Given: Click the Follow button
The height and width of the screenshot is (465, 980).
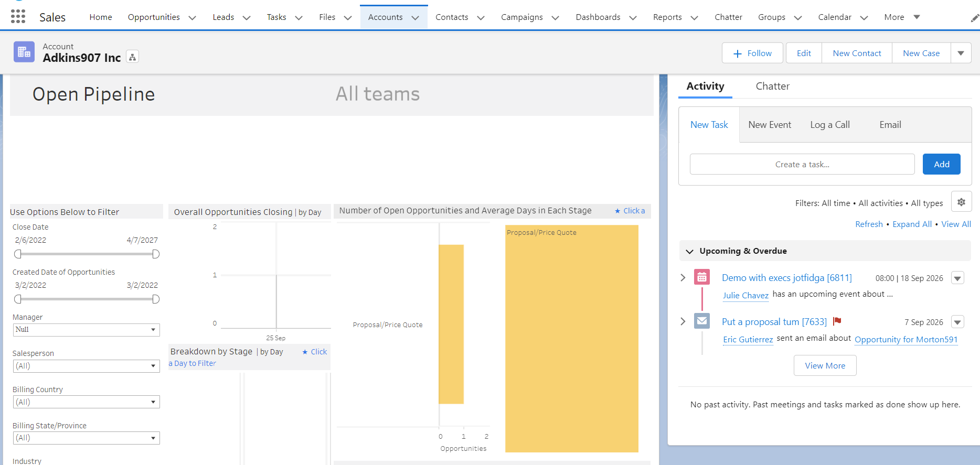Looking at the screenshot, I should pos(752,53).
